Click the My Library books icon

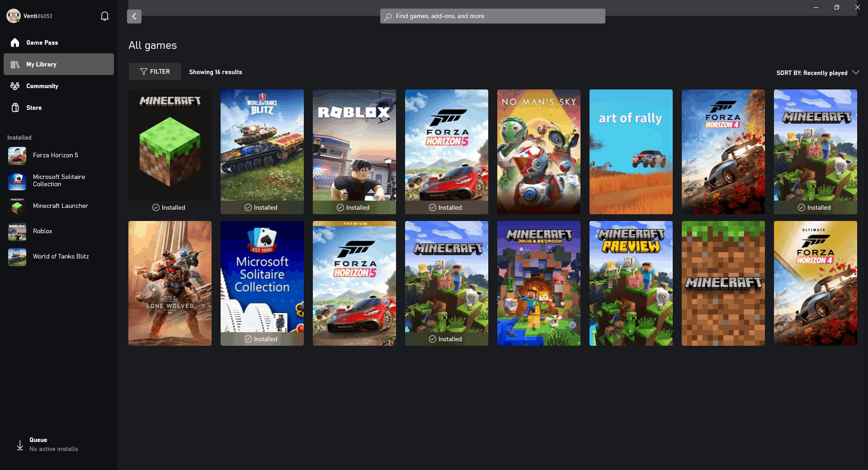point(15,65)
